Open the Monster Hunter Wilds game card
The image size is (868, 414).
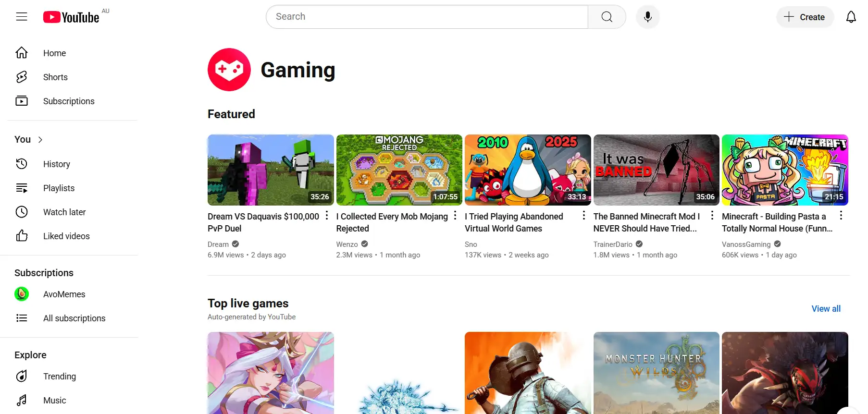(x=657, y=373)
